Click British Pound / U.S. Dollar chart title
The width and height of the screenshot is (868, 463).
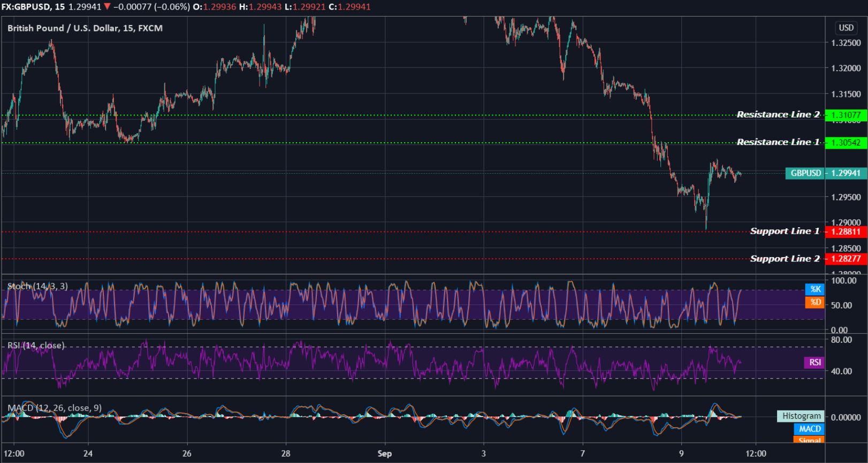pyautogui.click(x=85, y=28)
